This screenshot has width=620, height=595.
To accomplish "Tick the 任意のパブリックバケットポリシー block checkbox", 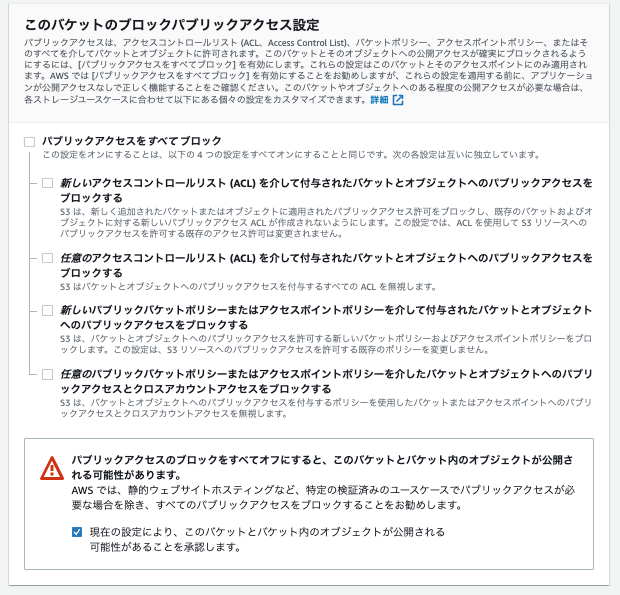I will [x=47, y=374].
